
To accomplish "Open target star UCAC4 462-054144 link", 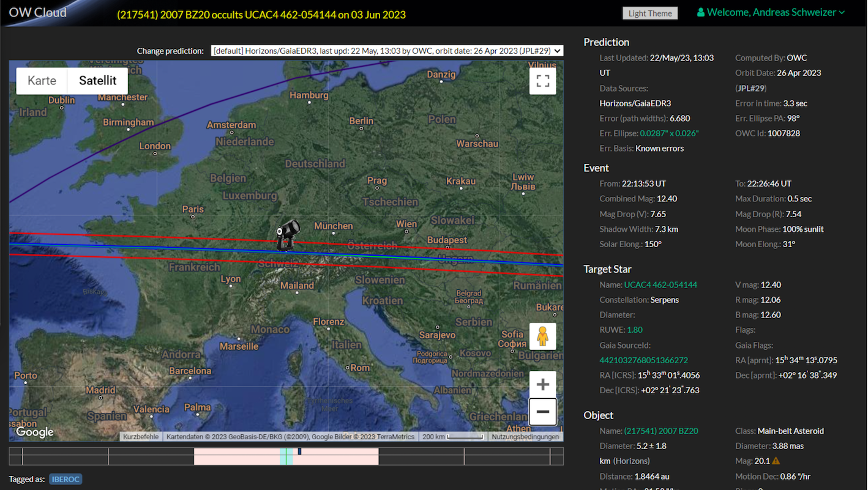I will pyautogui.click(x=660, y=284).
